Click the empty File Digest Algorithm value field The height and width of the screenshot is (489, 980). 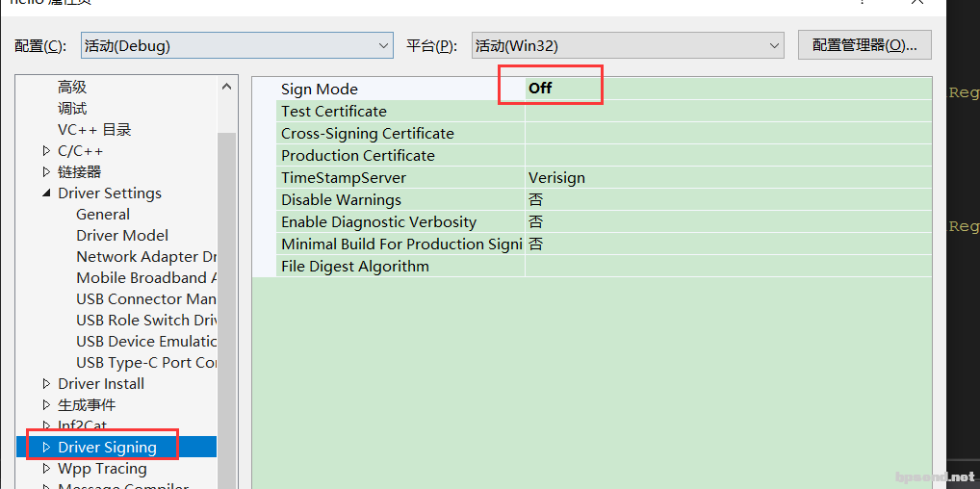(728, 267)
